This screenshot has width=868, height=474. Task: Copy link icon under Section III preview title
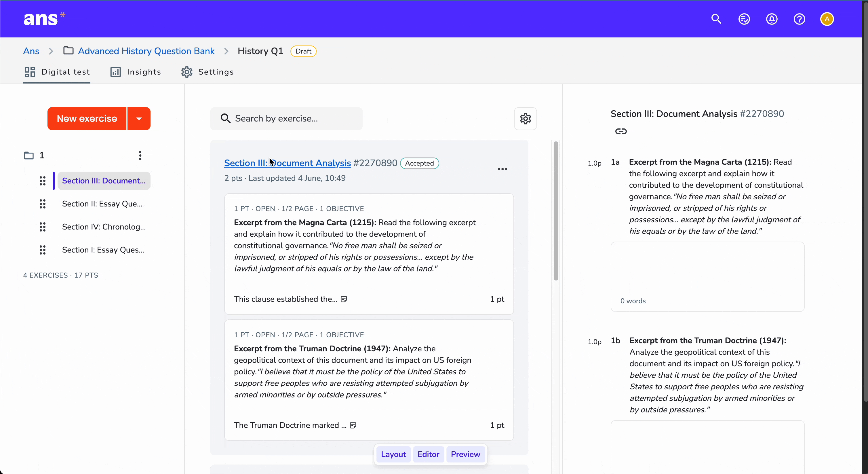tap(621, 131)
